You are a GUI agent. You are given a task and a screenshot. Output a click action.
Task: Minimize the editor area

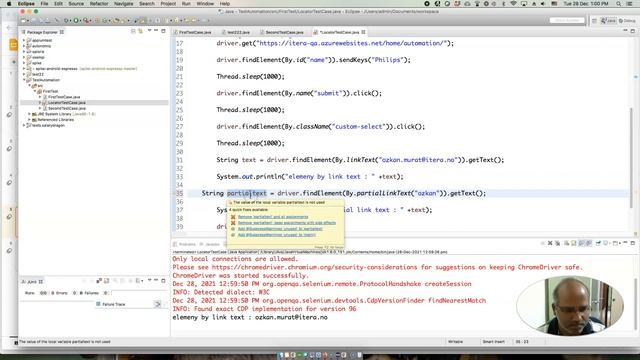625,31
